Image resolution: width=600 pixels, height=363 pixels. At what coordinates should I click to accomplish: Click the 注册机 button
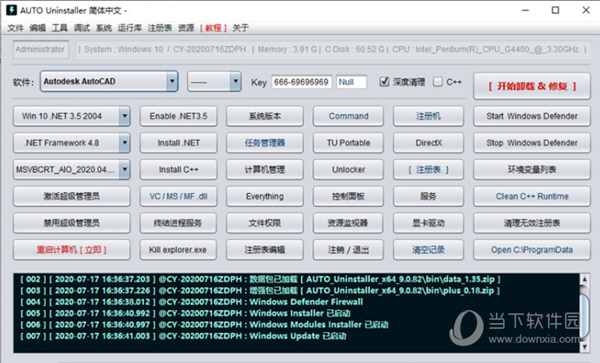tap(428, 116)
